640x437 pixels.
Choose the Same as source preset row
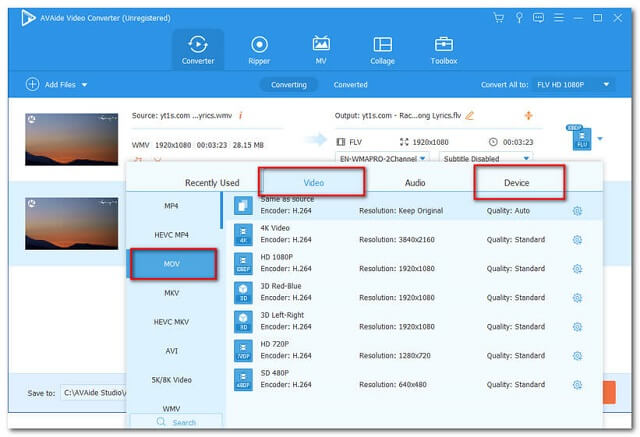pos(414,206)
